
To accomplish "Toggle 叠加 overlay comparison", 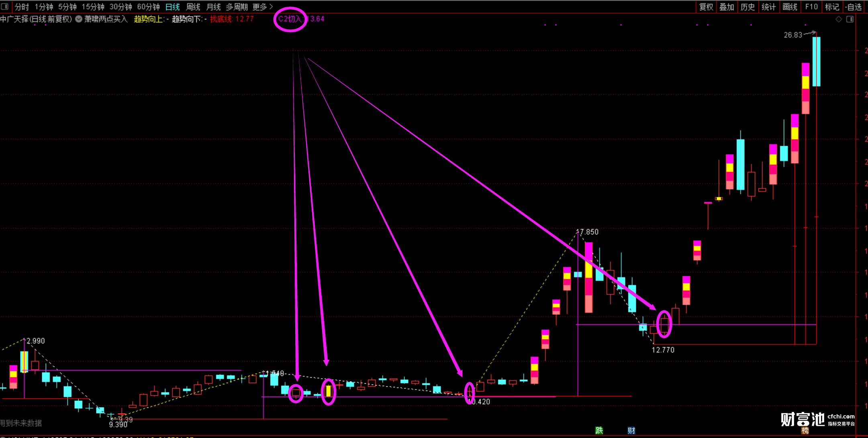I will (726, 7).
